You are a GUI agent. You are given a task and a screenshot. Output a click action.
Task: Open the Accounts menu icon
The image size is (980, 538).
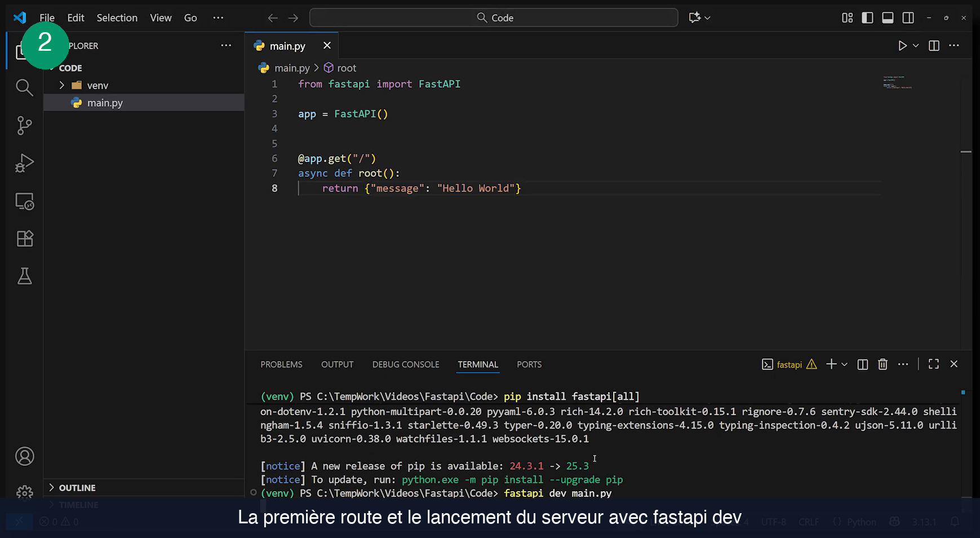coord(24,456)
